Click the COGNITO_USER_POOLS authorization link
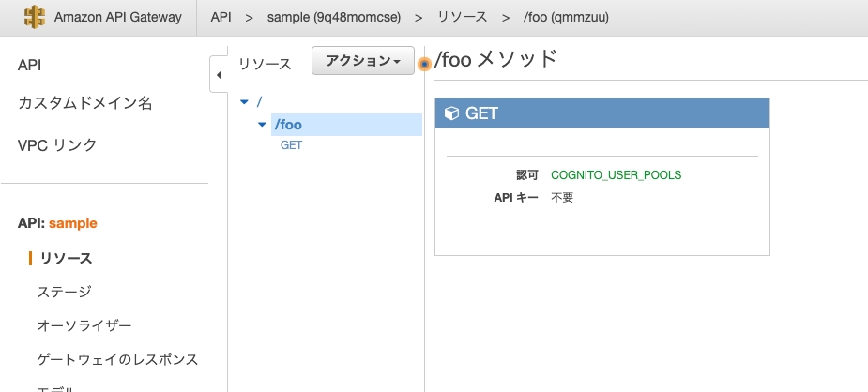The height and width of the screenshot is (392, 868). tap(616, 174)
